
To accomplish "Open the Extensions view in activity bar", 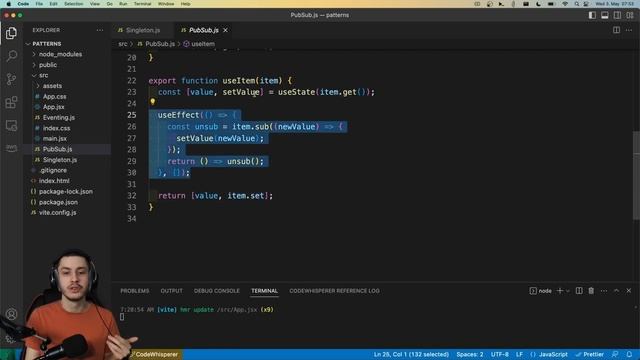I will (11, 102).
